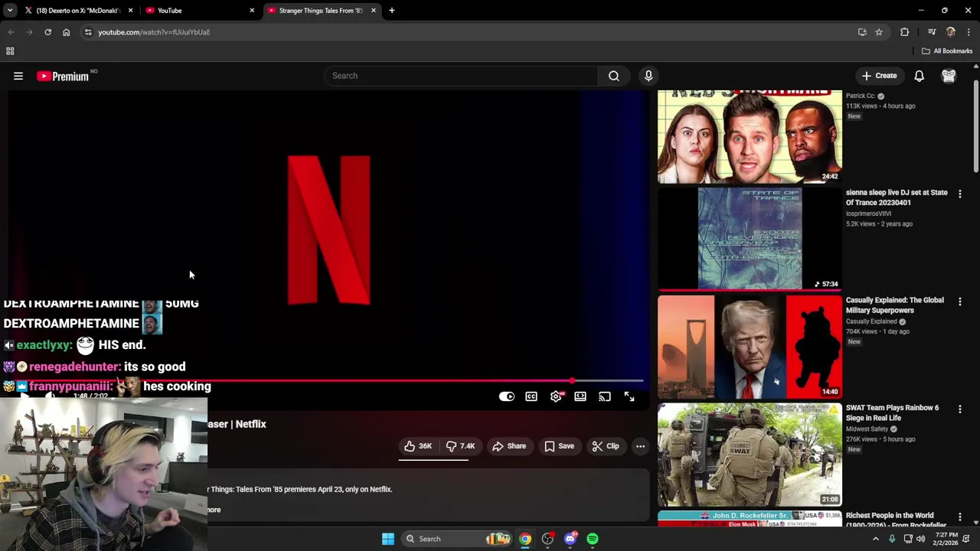Open the YouTube guide hamburger menu

pos(18,76)
